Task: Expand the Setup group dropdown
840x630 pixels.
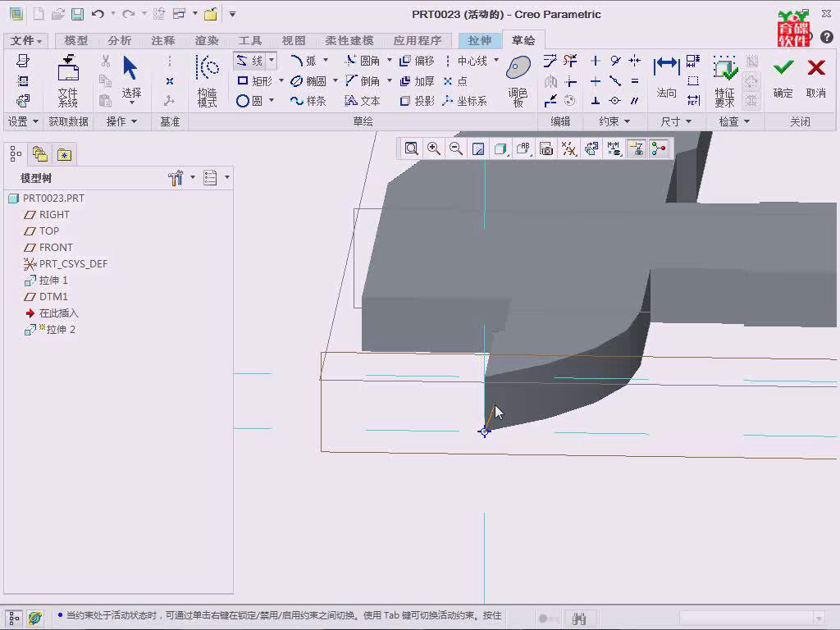Action: coord(23,121)
